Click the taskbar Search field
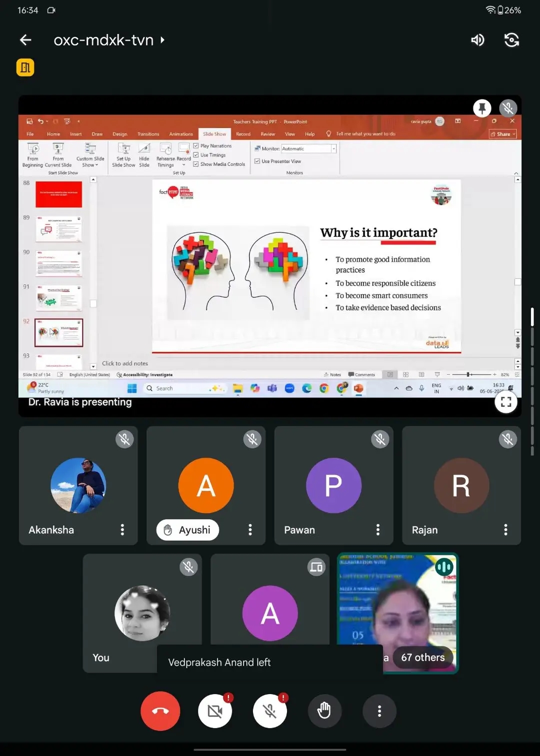 (x=184, y=388)
